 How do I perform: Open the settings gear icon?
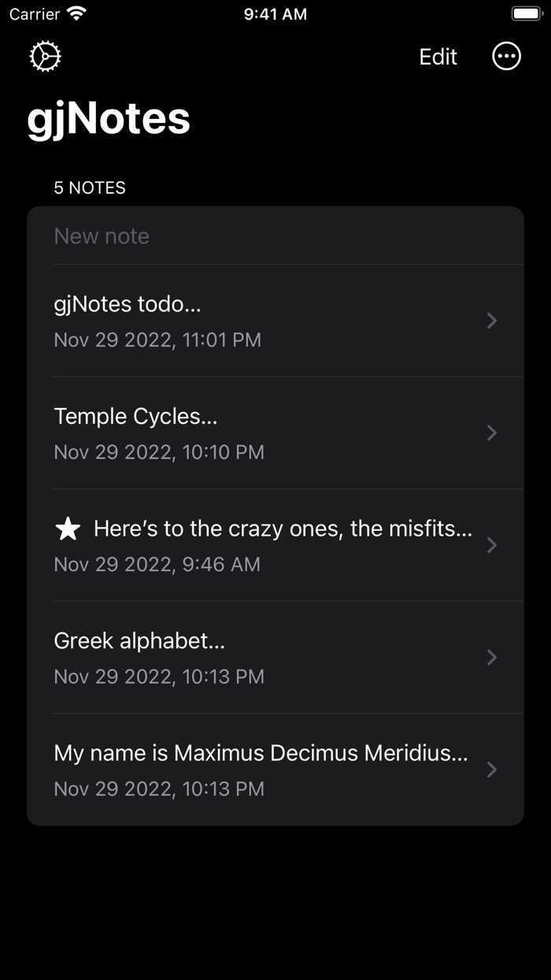coord(45,56)
